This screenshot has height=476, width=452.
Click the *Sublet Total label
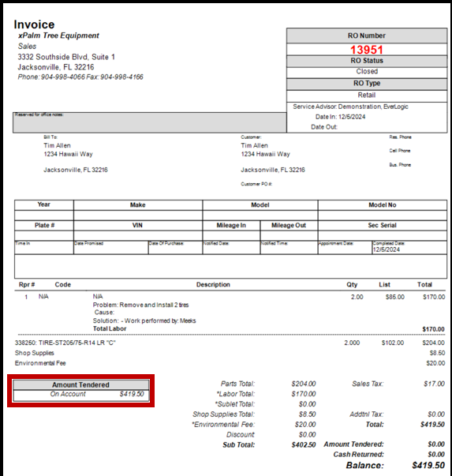point(235,404)
